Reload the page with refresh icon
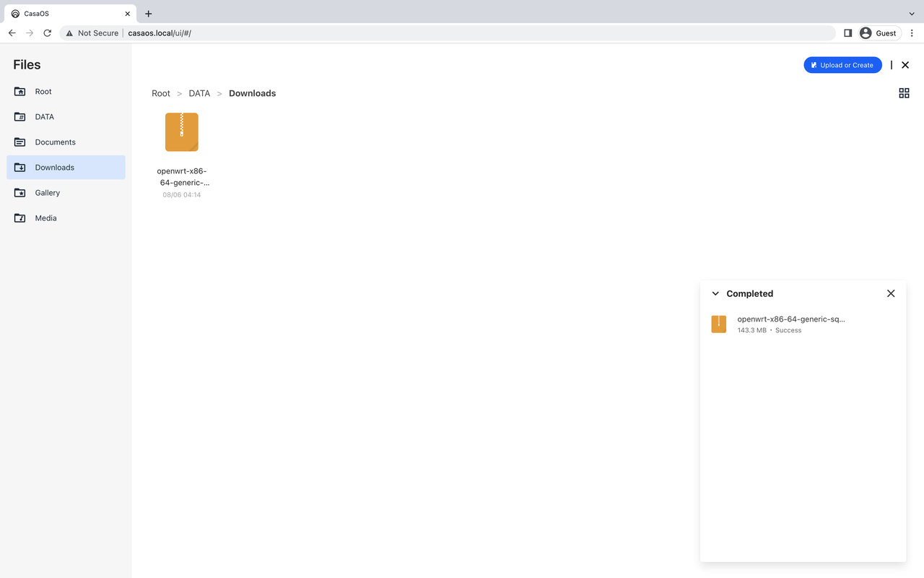Screen dimensions: 924x578 click(x=48, y=33)
